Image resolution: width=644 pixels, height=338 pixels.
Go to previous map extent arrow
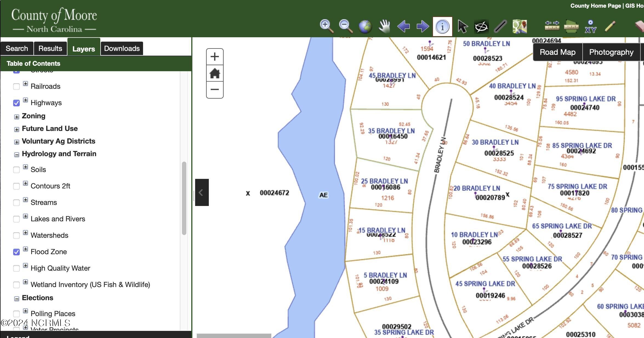click(x=403, y=27)
